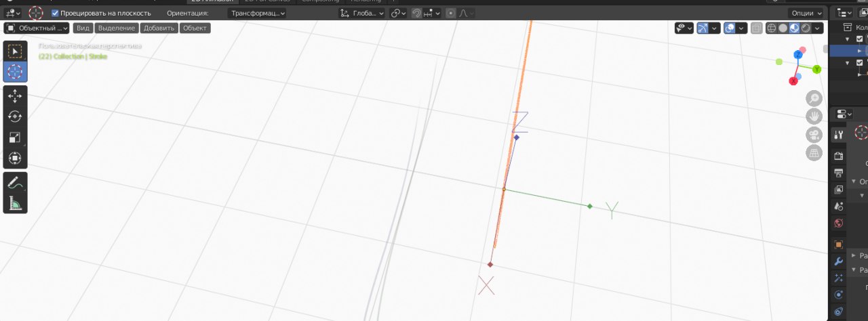Click the green Y axis gizmo handle in the viewport

coord(590,206)
